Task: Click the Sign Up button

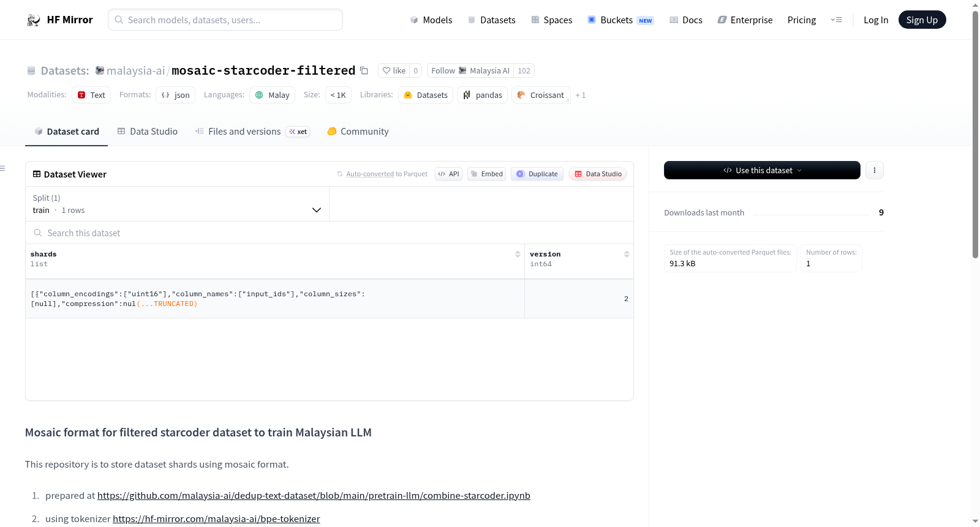Action: coord(922,20)
